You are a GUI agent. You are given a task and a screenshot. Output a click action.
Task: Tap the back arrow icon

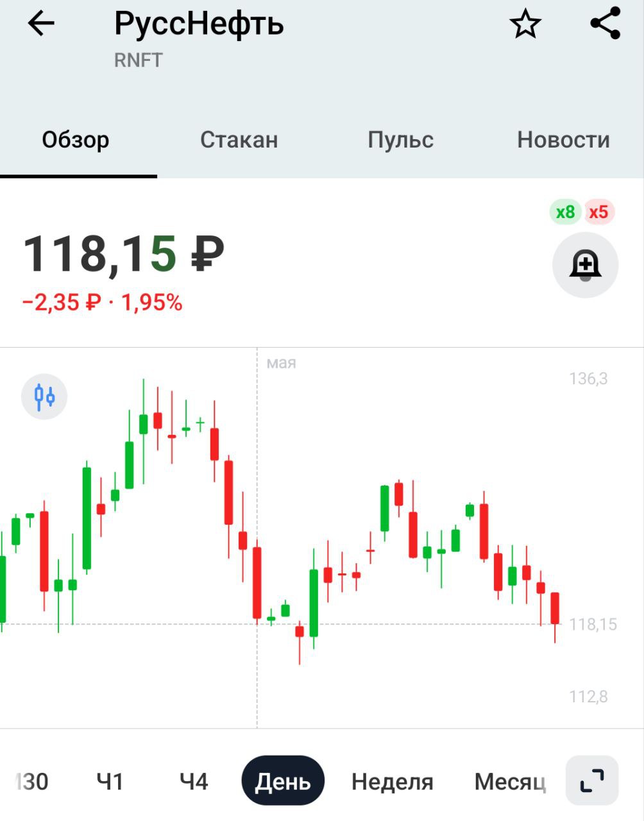(41, 24)
